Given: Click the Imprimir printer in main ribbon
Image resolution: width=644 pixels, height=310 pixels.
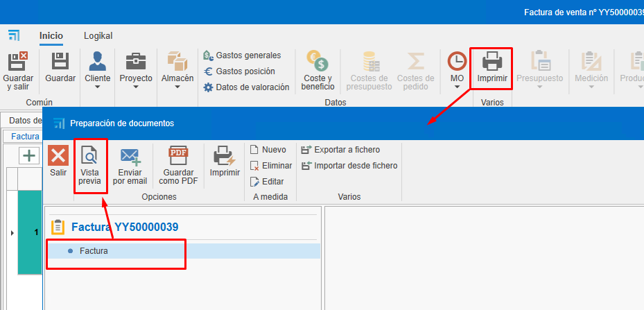Looking at the screenshot, I should pos(492,61).
